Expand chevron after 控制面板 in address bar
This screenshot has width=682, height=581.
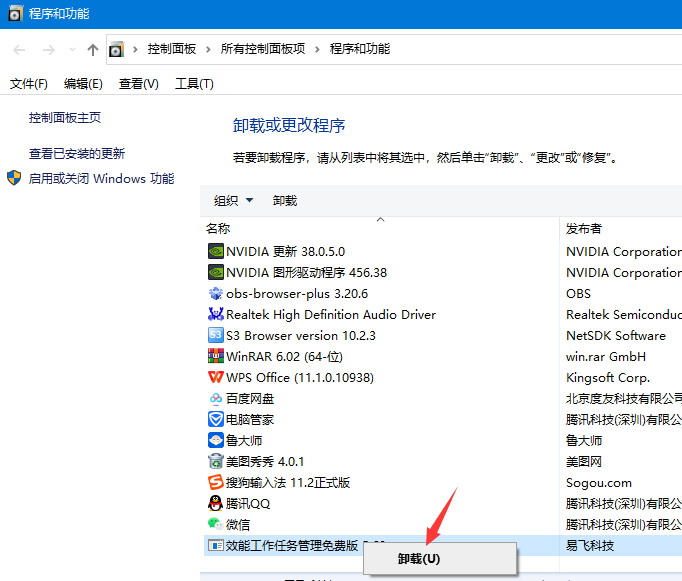click(208, 50)
